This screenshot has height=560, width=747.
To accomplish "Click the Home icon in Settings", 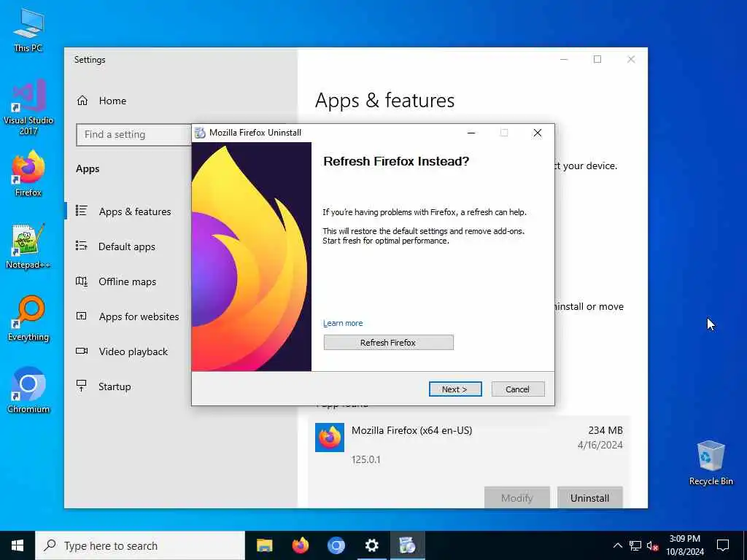I will pos(82,101).
